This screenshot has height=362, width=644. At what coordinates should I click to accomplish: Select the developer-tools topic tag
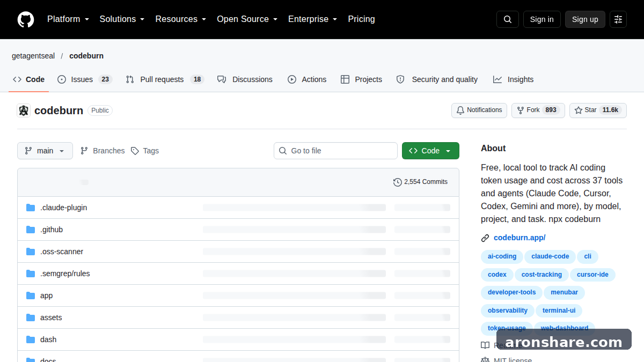(x=511, y=292)
